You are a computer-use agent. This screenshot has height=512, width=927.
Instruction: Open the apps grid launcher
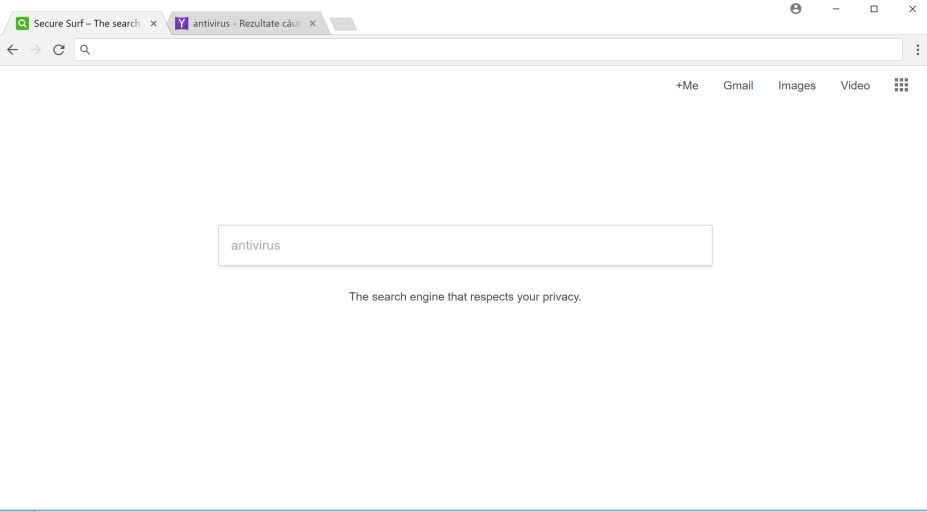pos(901,85)
